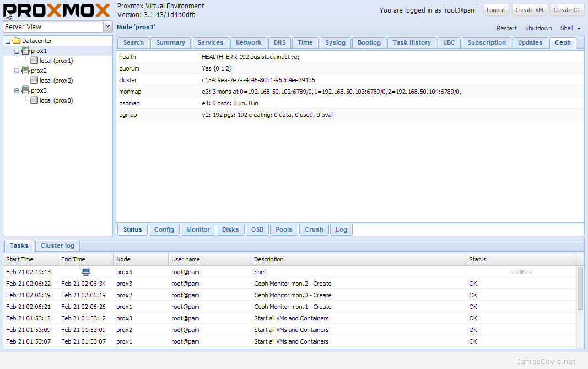This screenshot has width=588, height=369.
Task: Click the Create VM button
Action: pyautogui.click(x=529, y=10)
